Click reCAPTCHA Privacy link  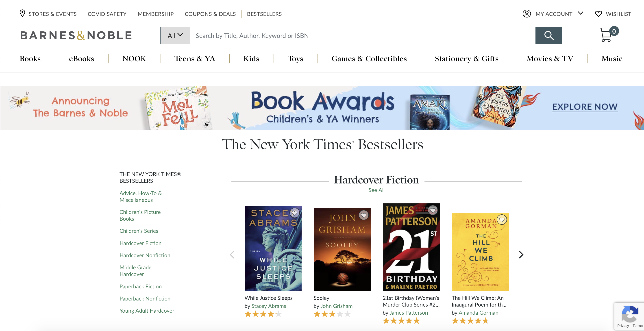[x=623, y=326]
